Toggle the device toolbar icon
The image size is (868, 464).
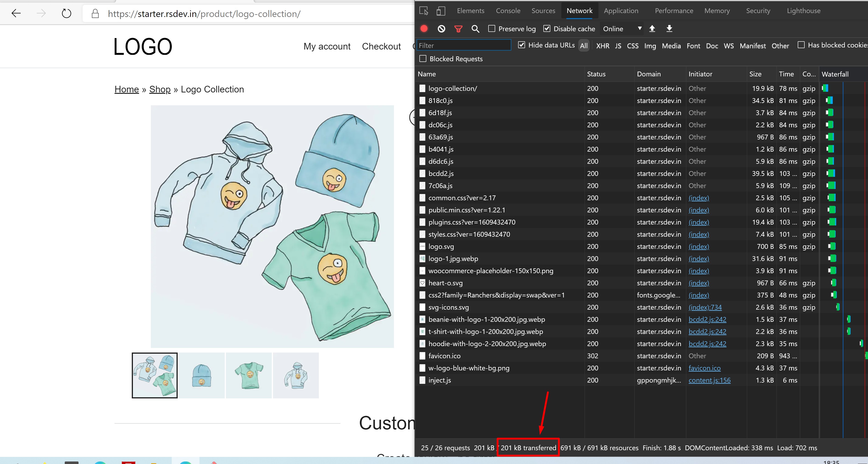[x=441, y=11]
